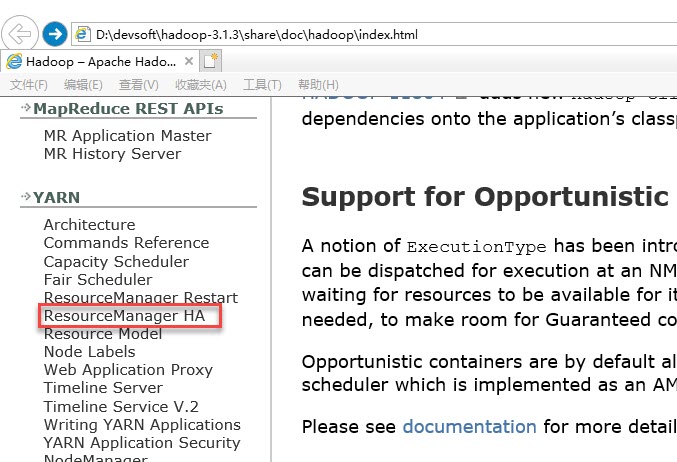Close the Hadoop – Apache Hadoop tab
Image resolution: width=677 pixels, height=462 pixels.
[x=189, y=61]
